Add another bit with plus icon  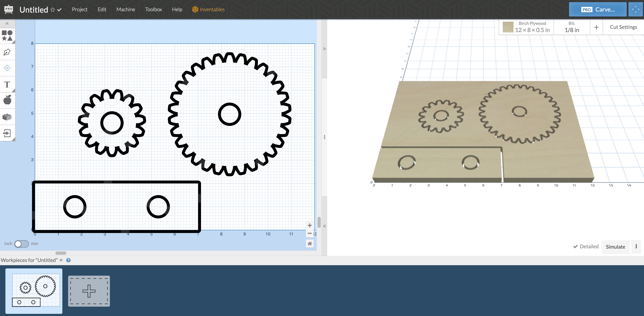(x=596, y=27)
